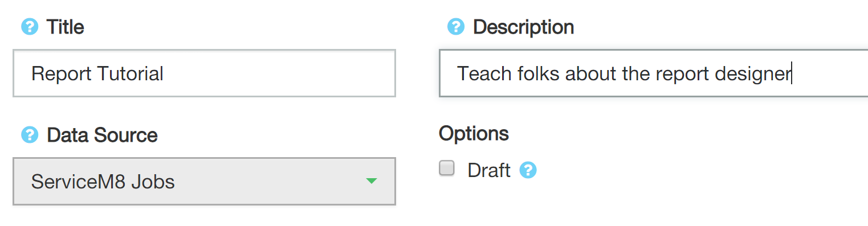Select the ServiceM8 Jobs text in combo box
The height and width of the screenshot is (226, 868).
pos(103,182)
